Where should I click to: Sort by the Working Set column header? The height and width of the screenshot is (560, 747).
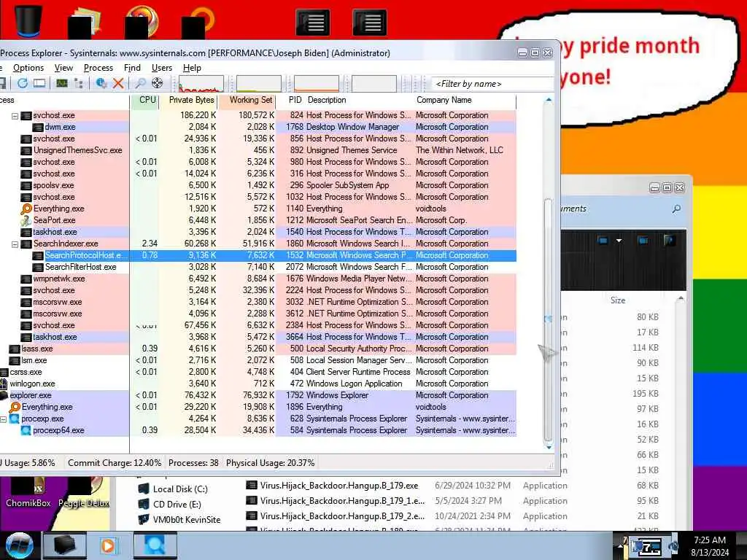pyautogui.click(x=247, y=100)
